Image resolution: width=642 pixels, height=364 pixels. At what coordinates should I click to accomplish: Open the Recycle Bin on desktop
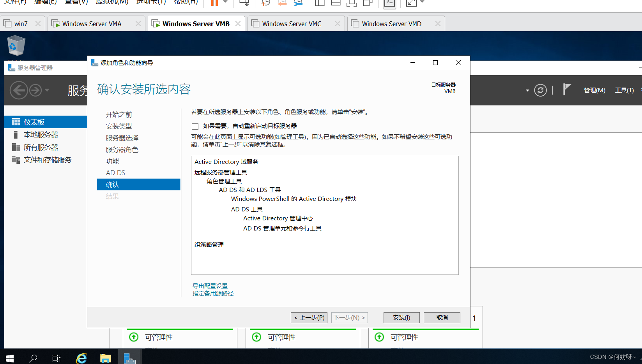(16, 46)
